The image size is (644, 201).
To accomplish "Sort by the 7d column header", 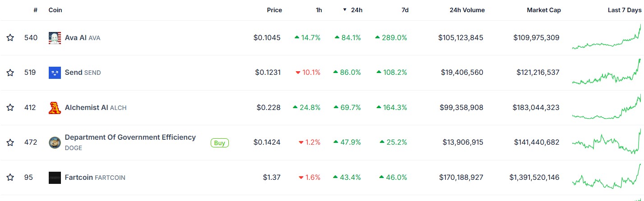I will [x=405, y=10].
